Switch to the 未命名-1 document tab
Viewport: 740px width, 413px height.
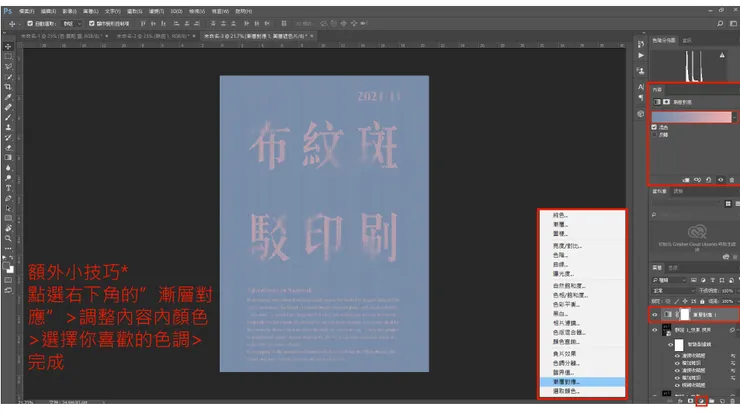coord(64,36)
